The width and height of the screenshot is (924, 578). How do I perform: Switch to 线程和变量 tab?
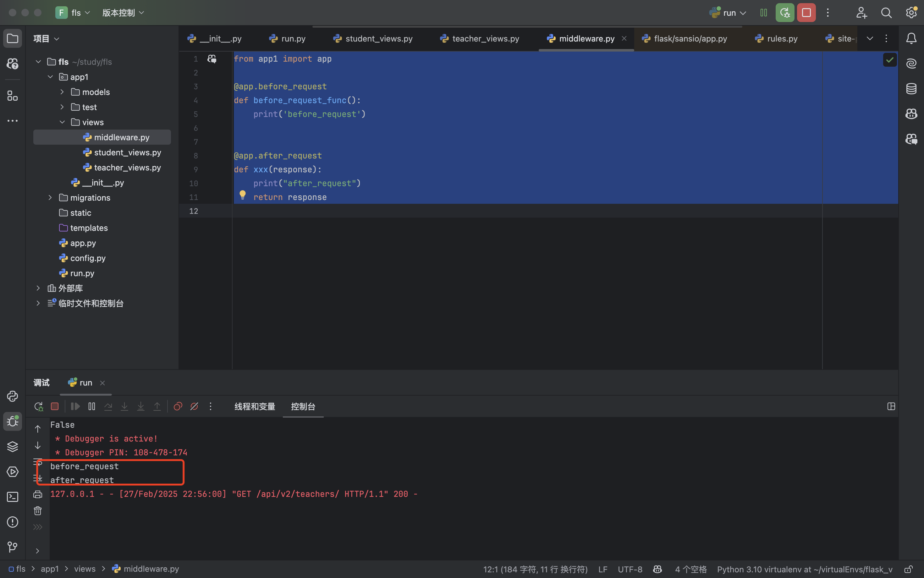255,406
